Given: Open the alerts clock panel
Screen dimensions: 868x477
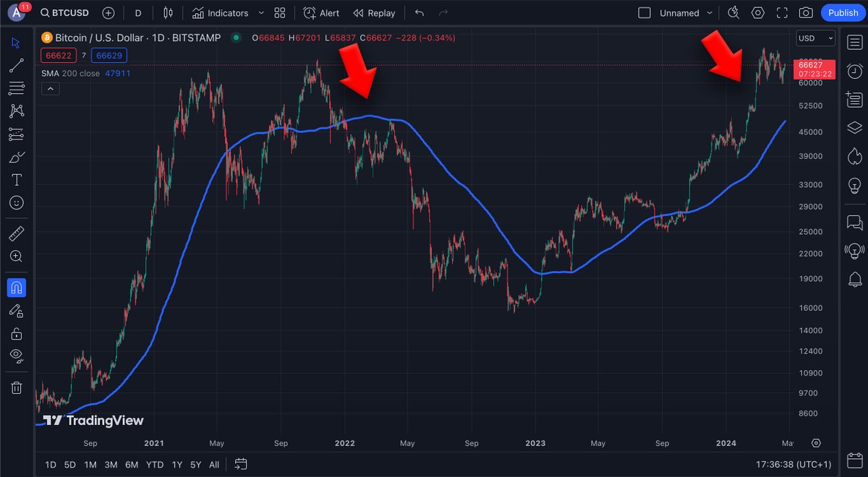Looking at the screenshot, I should [854, 71].
